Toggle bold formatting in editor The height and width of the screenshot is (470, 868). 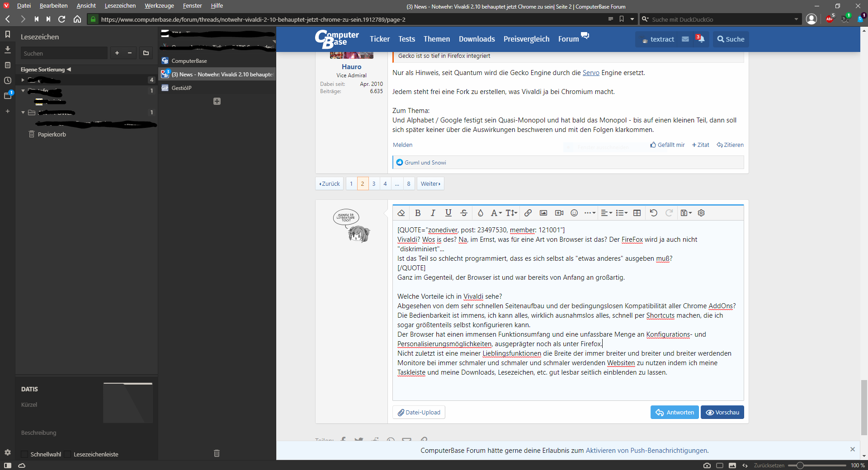(418, 213)
